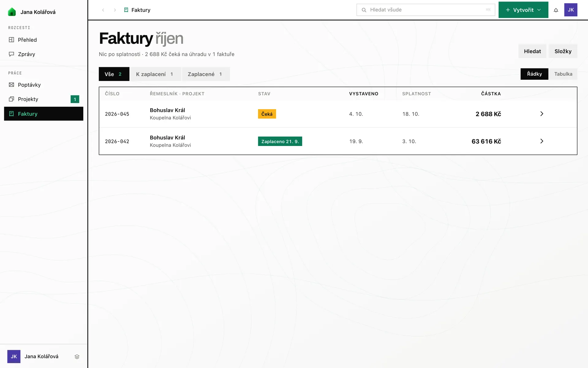Click Číslo column header

tap(112, 94)
